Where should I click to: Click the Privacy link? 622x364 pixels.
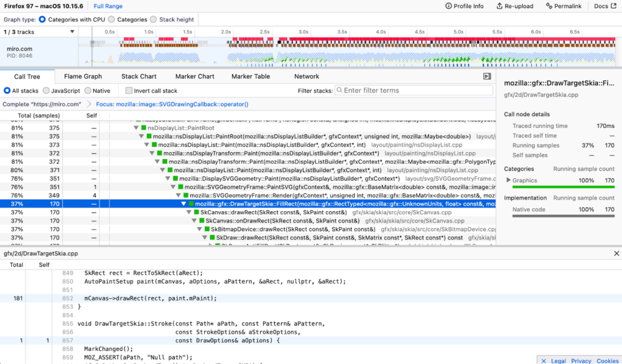581,361
